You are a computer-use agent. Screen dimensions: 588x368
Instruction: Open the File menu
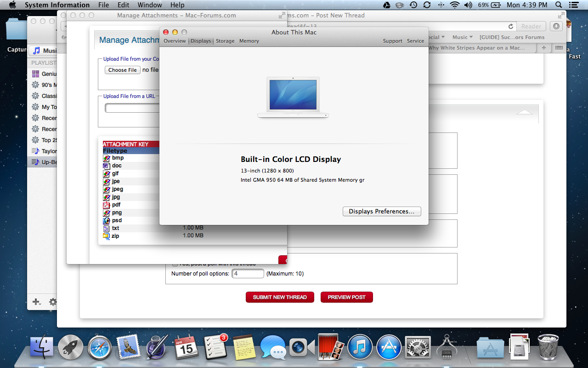click(x=104, y=5)
